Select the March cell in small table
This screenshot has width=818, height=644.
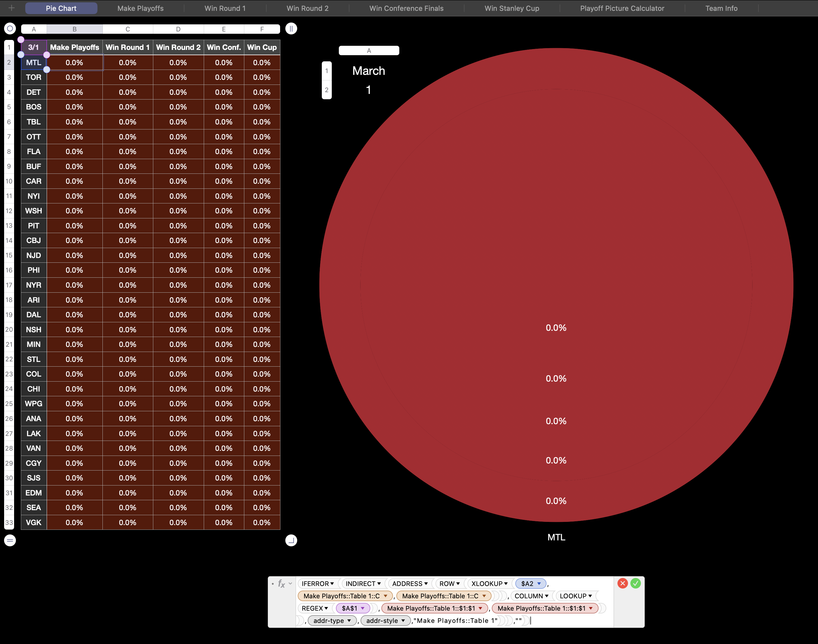tap(368, 71)
